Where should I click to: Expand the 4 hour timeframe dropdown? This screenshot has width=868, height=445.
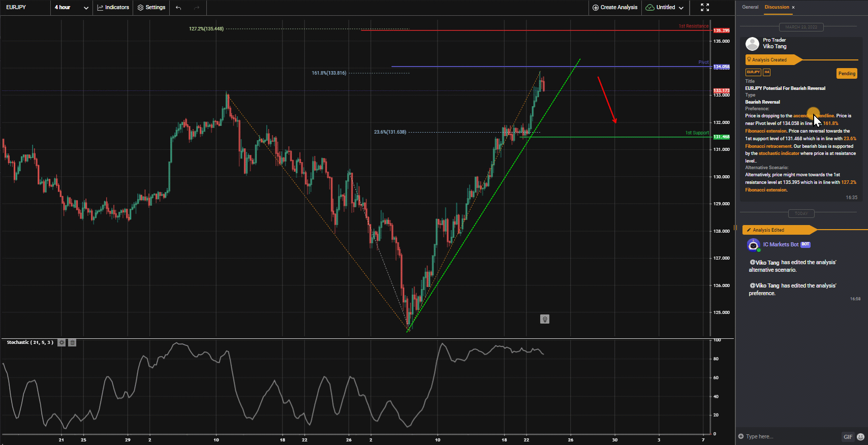click(x=72, y=8)
